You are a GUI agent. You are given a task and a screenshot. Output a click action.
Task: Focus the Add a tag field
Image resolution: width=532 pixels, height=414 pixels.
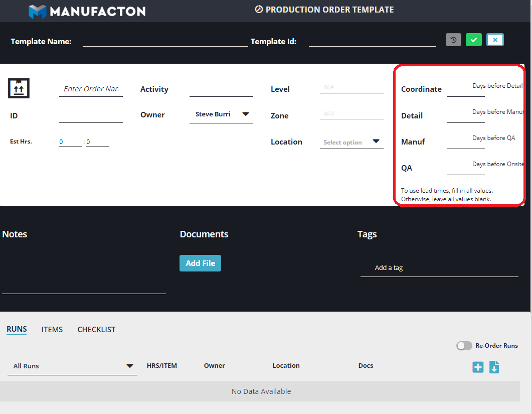[x=439, y=268]
